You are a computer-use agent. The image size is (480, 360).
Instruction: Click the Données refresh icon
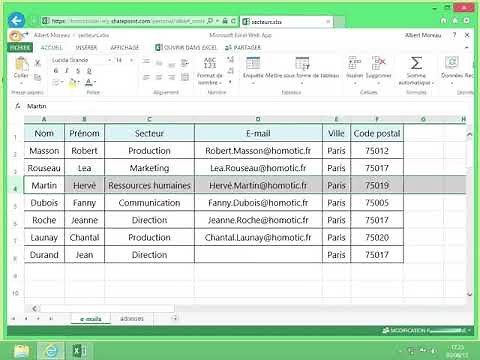pyautogui.click(x=452, y=63)
